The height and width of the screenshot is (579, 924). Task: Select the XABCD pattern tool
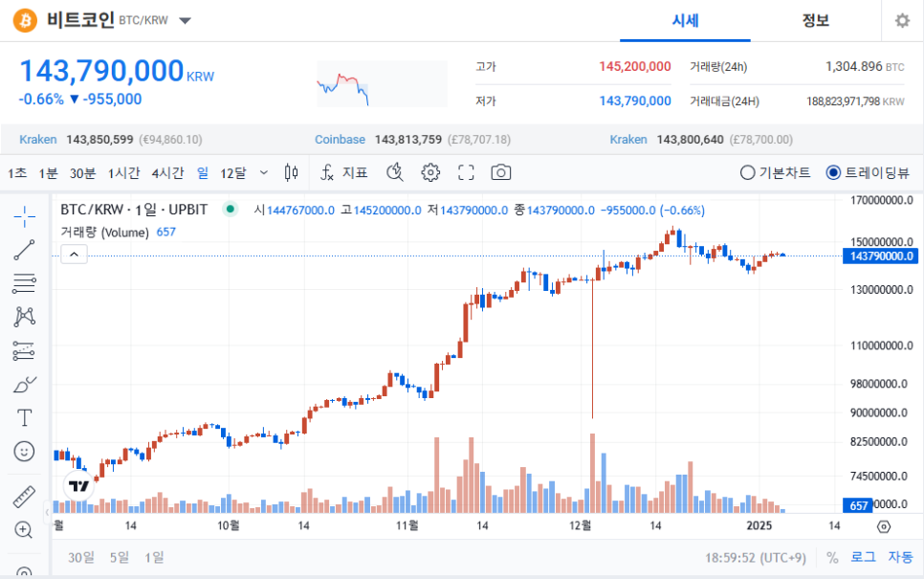[x=24, y=317]
